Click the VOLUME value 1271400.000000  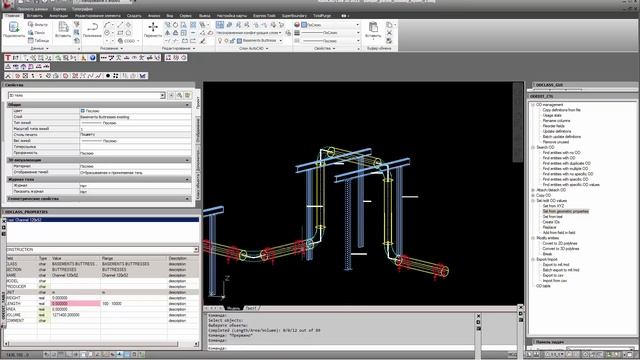pyautogui.click(x=76, y=315)
